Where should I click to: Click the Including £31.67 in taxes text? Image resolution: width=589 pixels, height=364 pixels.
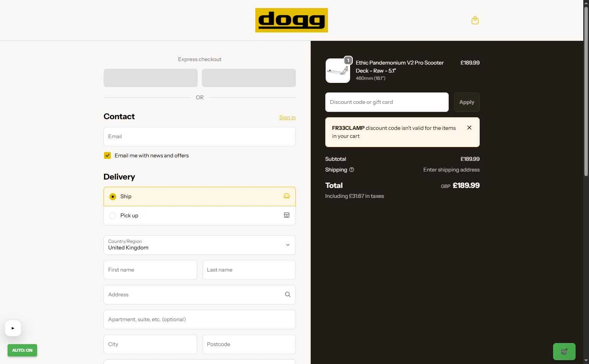355,196
